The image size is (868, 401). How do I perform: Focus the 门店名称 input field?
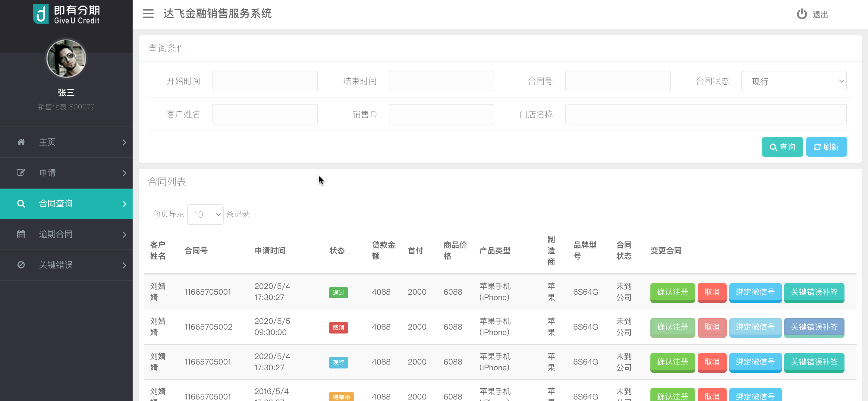point(706,114)
